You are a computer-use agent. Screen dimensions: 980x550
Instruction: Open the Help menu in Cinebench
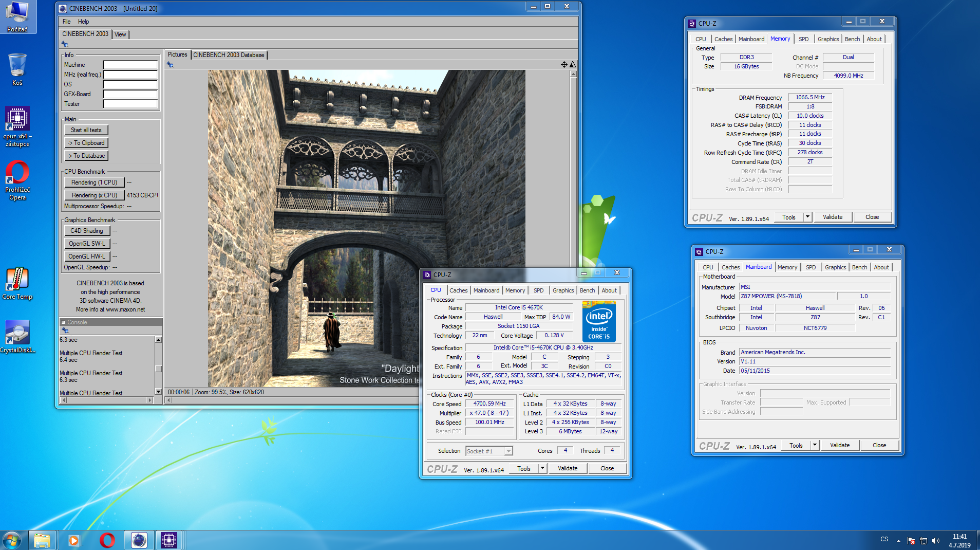[x=83, y=22]
